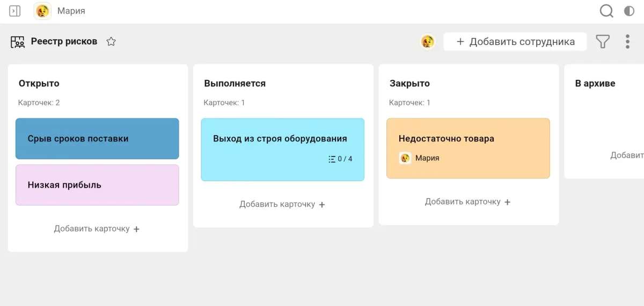Click Мария's profile avatar in top bar
This screenshot has width=644, height=306.
click(x=42, y=11)
